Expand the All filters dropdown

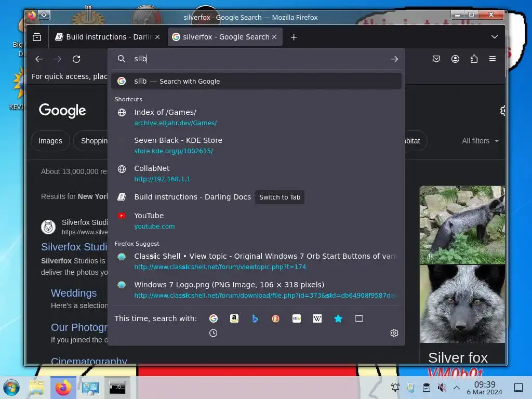(480, 141)
